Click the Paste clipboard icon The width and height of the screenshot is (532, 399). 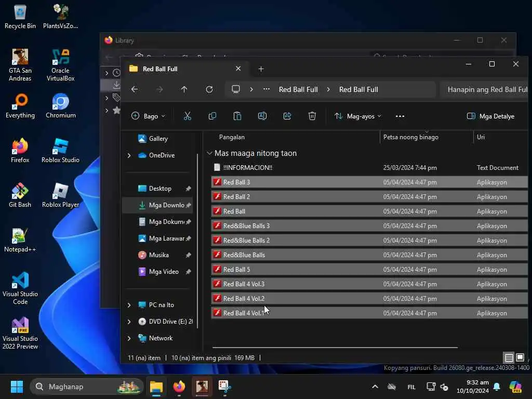click(237, 116)
